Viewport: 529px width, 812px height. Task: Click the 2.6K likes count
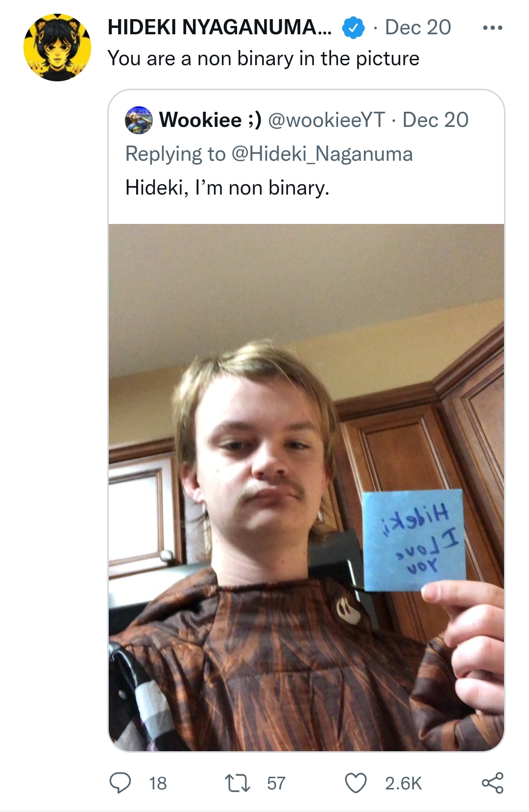(403, 783)
